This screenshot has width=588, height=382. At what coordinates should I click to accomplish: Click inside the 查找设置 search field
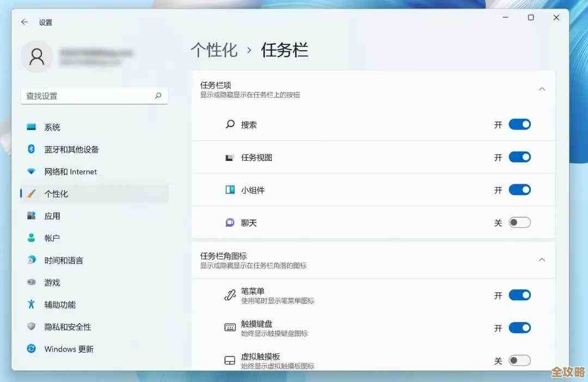tap(82, 96)
